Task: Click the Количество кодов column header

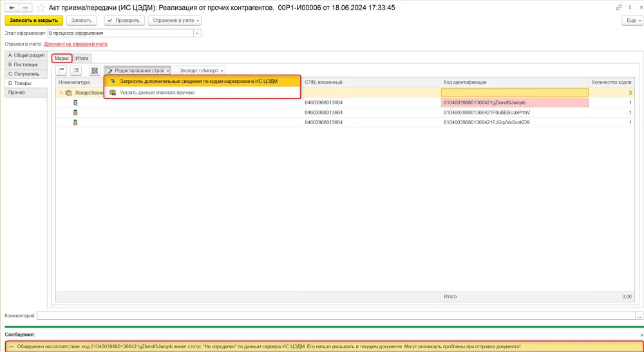Action: tap(612, 82)
